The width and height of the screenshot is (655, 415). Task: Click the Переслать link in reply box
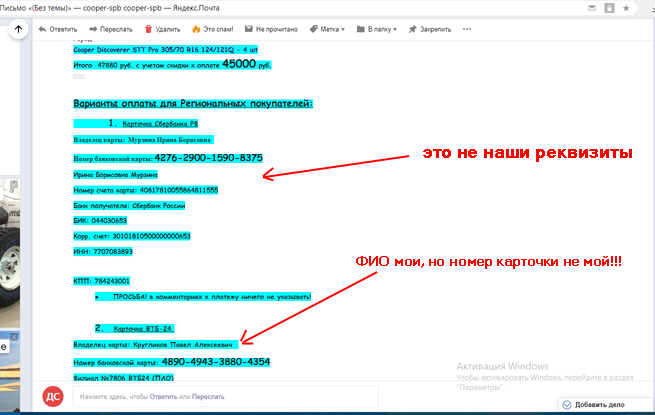208,397
